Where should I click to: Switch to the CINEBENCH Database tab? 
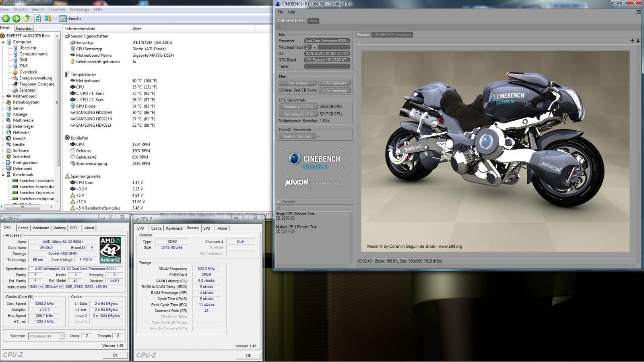tap(392, 35)
